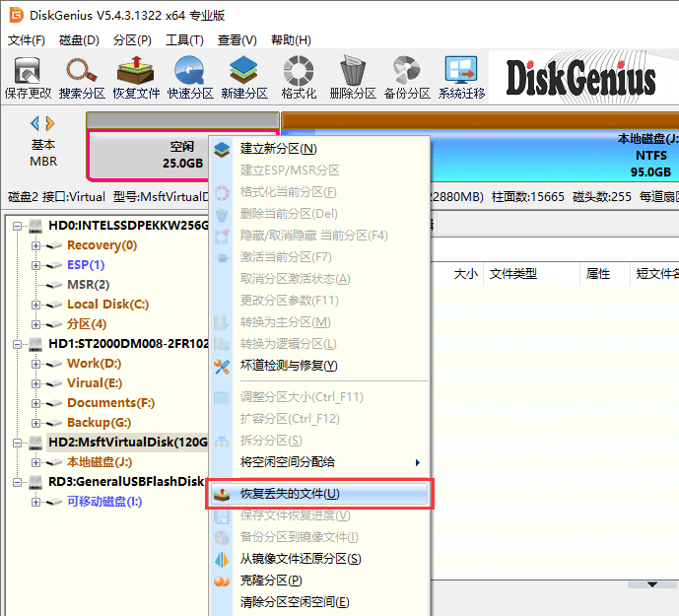Viewport: 679px width, 616px height.
Task: Click the down arrow below the file list
Action: (652, 584)
